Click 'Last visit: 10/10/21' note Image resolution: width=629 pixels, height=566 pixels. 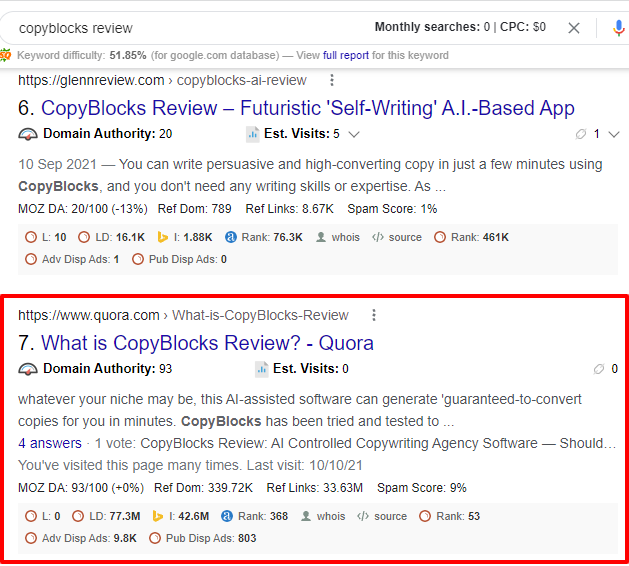(304, 465)
